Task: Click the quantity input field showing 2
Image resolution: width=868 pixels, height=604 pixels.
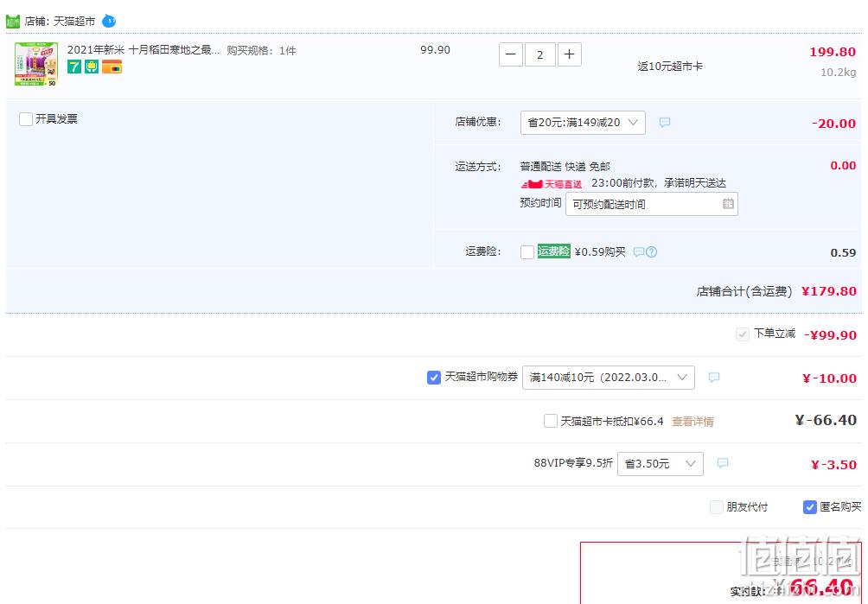Action: (539, 54)
